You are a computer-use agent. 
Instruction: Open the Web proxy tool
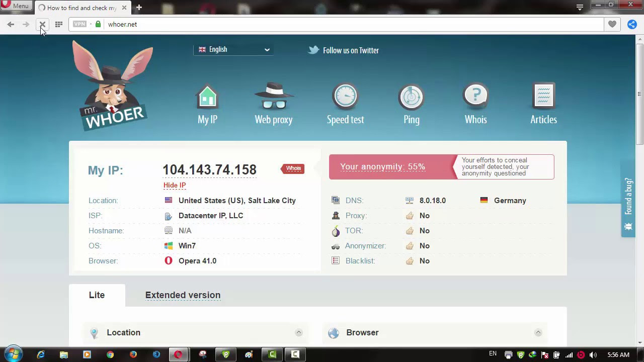tap(273, 104)
